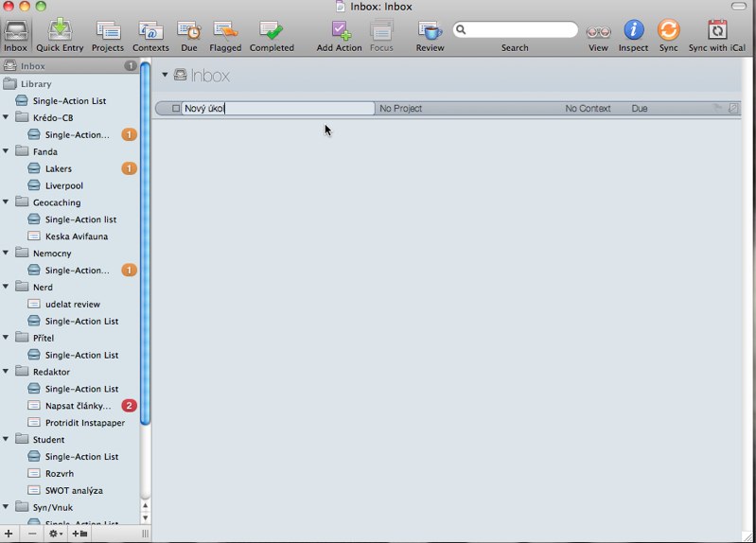Screen dimensions: 756x543
Task: Collapse the Inbox group heading
Action: tap(165, 75)
